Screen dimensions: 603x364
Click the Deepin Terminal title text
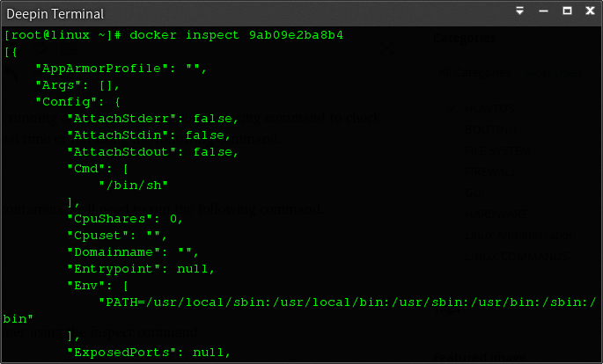(x=55, y=14)
